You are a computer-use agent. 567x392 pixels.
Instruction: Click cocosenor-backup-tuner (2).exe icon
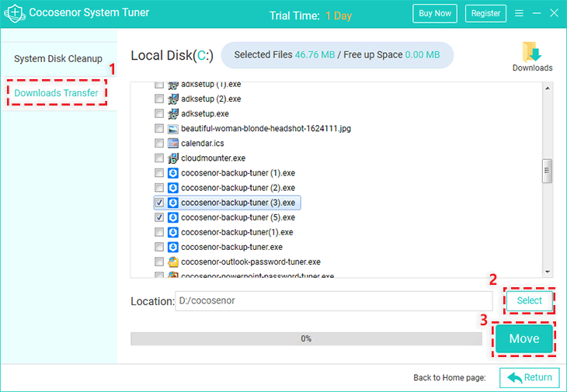point(173,188)
